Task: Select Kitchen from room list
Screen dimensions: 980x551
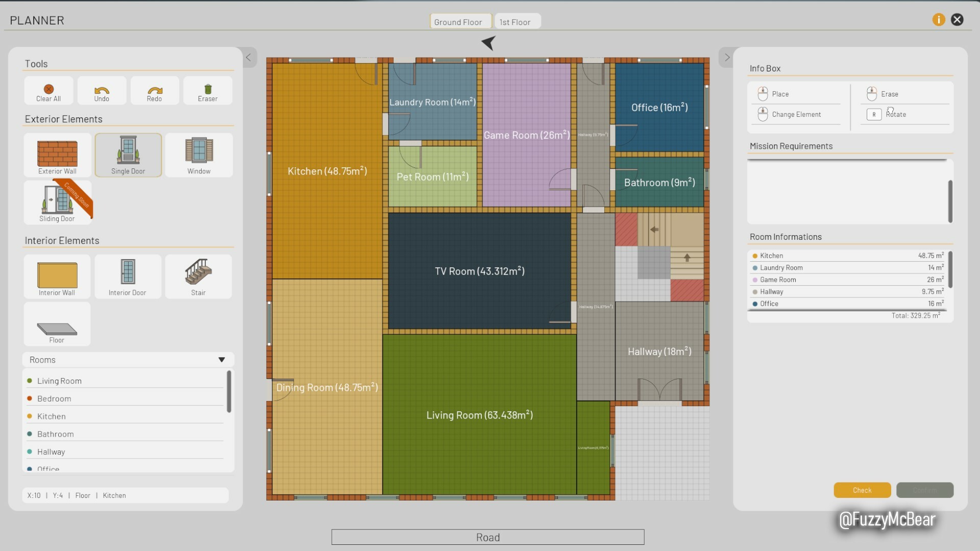Action: point(52,416)
